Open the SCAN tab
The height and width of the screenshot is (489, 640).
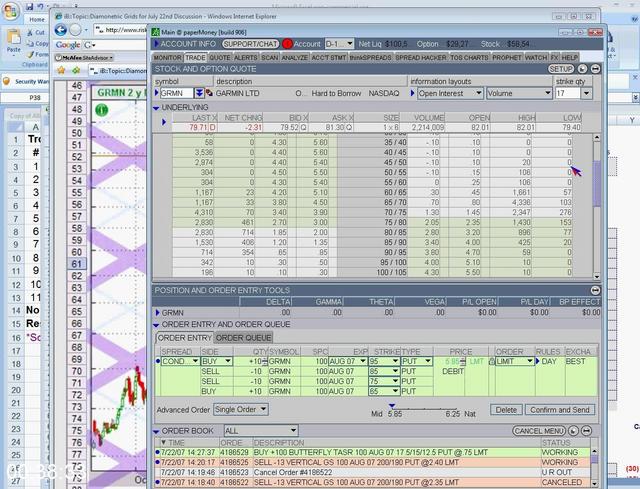pyautogui.click(x=269, y=58)
